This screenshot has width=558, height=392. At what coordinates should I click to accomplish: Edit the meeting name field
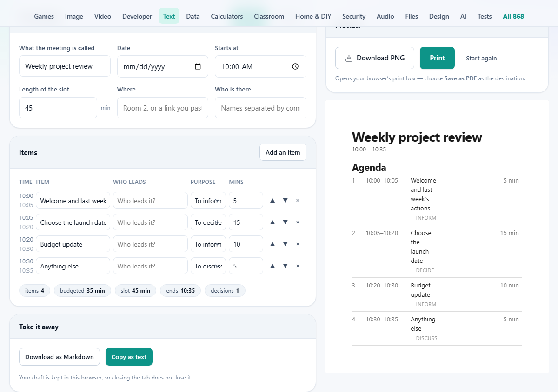click(x=65, y=66)
